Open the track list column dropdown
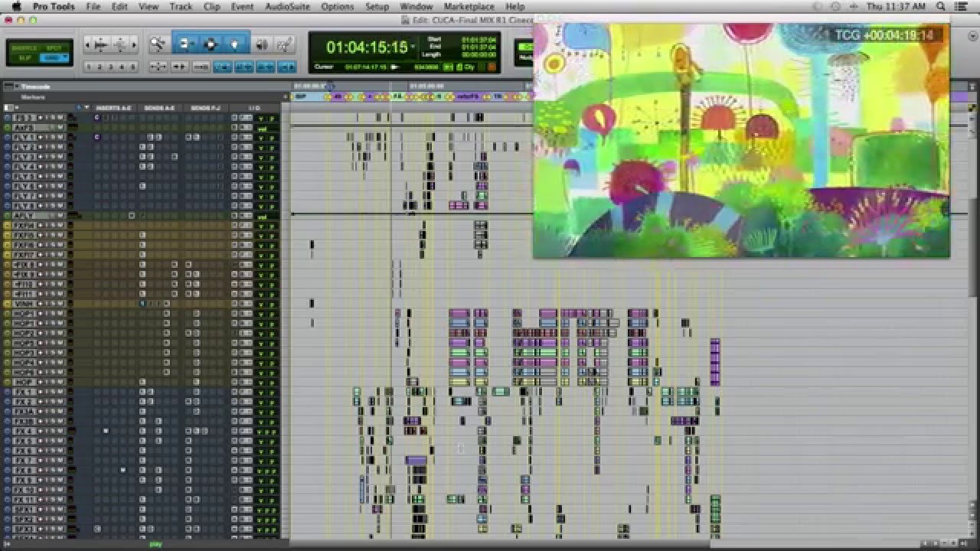980x551 pixels. [x=85, y=108]
